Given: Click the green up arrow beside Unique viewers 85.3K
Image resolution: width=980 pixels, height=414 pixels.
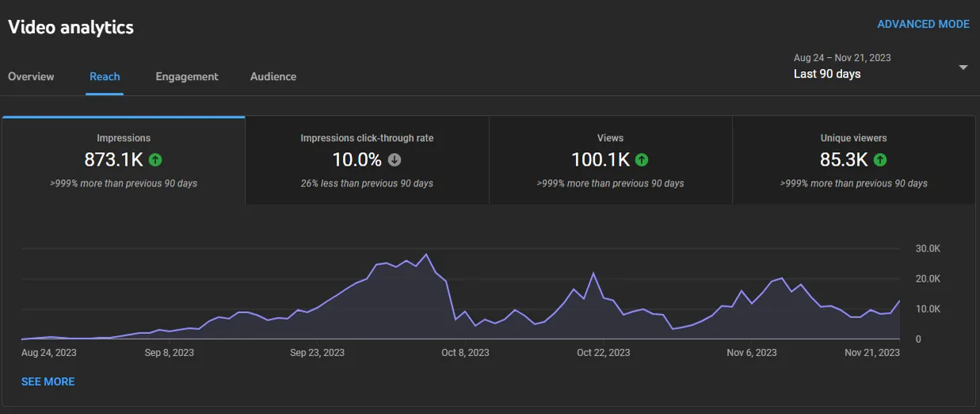Looking at the screenshot, I should coord(880,159).
